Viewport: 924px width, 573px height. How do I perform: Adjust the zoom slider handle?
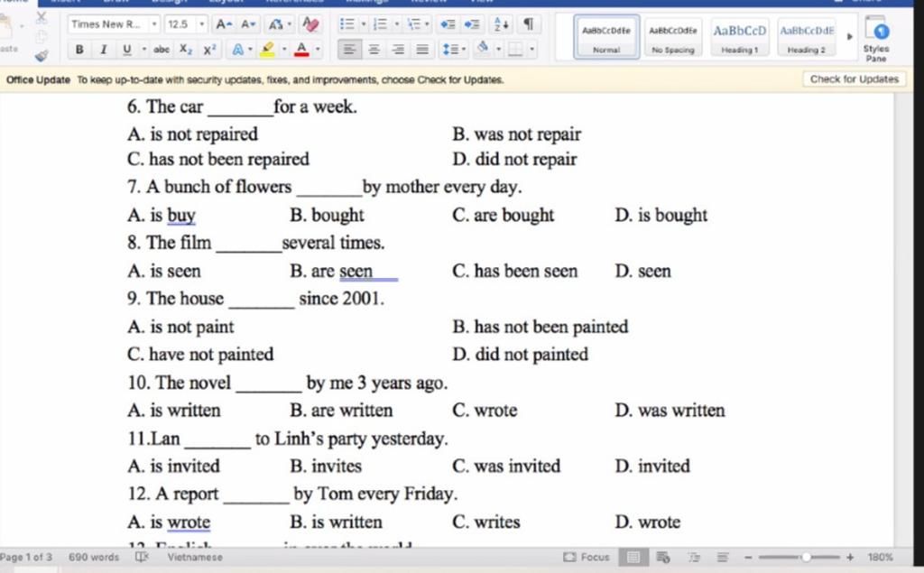[x=806, y=557]
